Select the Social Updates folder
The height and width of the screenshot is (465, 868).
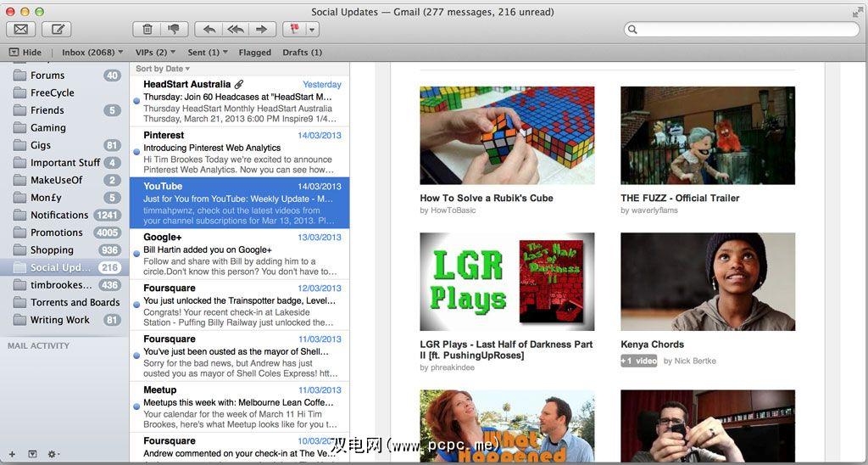[x=64, y=267]
